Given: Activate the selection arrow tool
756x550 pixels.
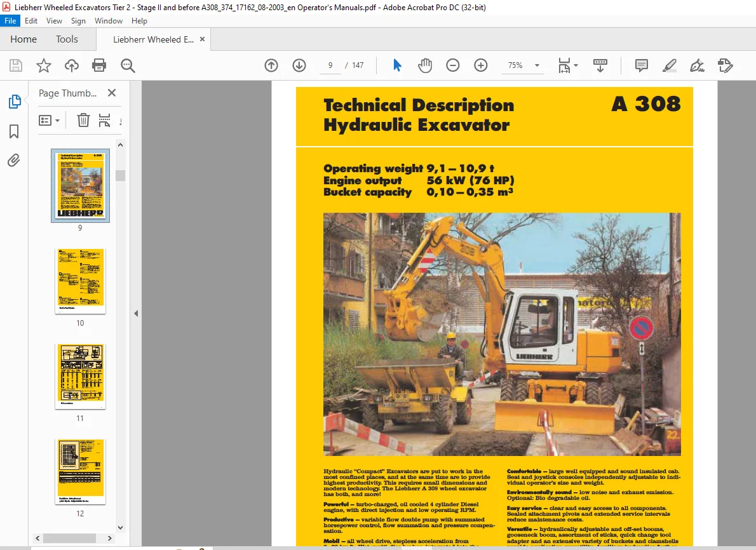Looking at the screenshot, I should pos(397,65).
